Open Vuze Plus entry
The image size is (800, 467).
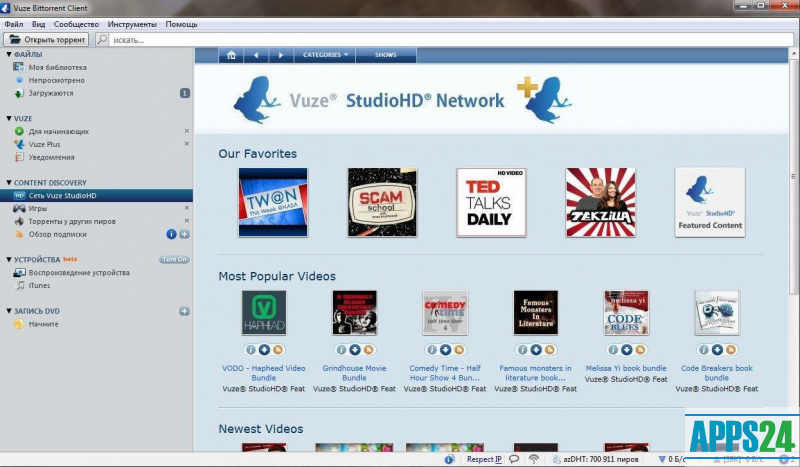[44, 144]
